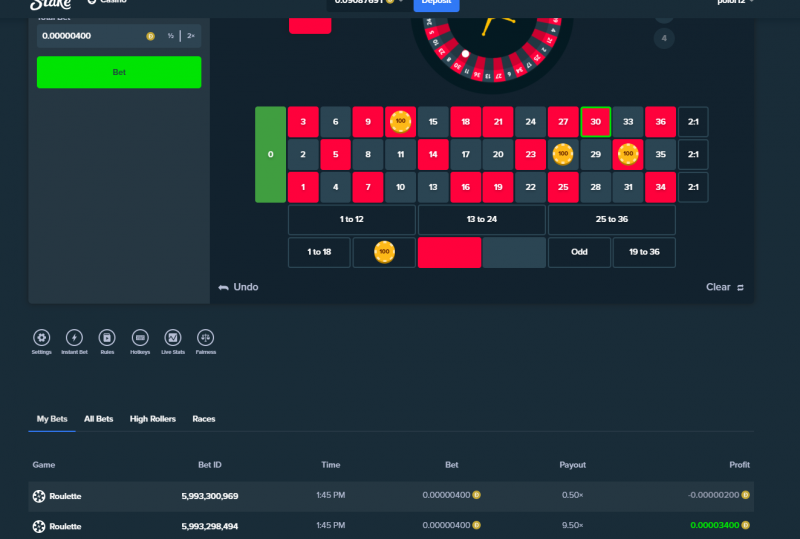Viewport: 800px width, 539px height.
Task: Switch to the High Rollers tab
Action: click(x=153, y=419)
